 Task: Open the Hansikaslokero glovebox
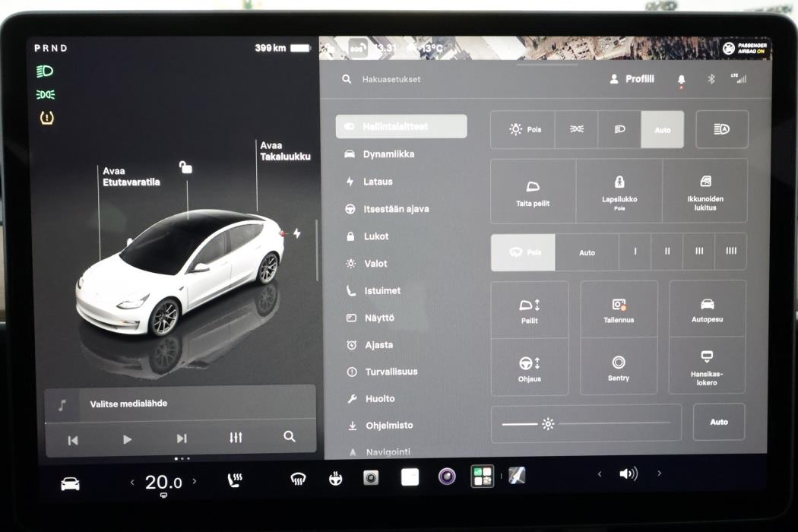click(x=707, y=366)
